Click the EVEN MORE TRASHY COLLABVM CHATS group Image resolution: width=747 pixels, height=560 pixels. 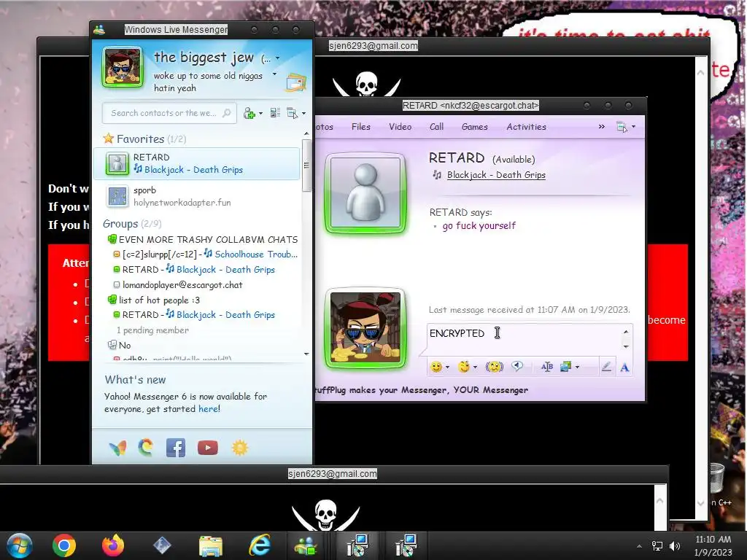click(x=203, y=239)
